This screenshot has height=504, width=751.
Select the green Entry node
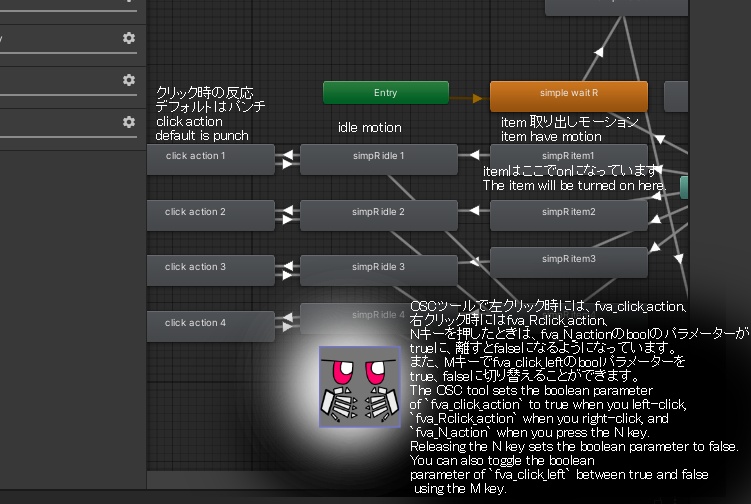click(x=386, y=92)
